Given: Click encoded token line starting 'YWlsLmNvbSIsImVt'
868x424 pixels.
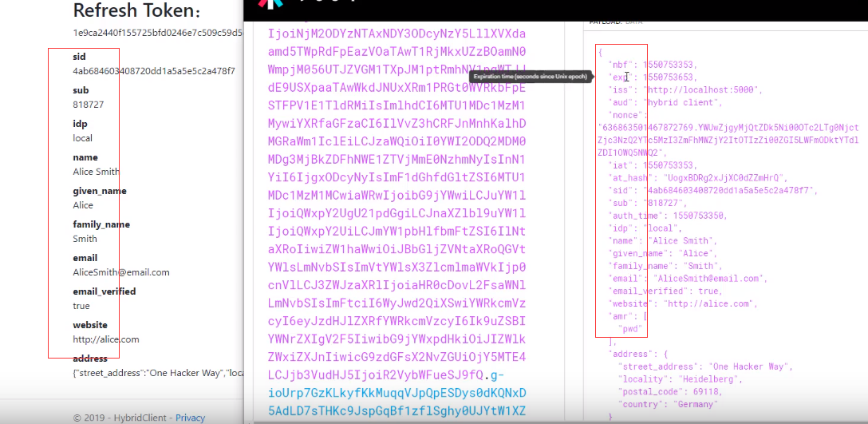Looking at the screenshot, I should (397, 267).
